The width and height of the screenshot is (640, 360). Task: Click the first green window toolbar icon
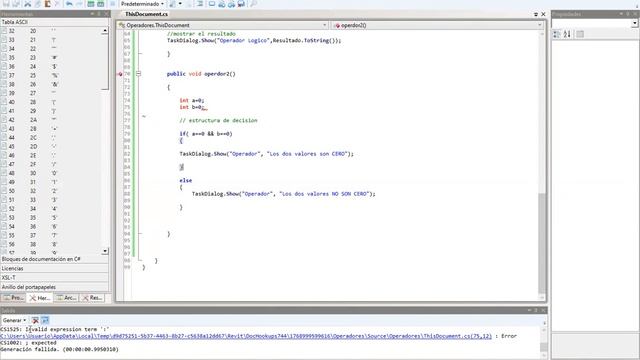pyautogui.click(x=91, y=4)
